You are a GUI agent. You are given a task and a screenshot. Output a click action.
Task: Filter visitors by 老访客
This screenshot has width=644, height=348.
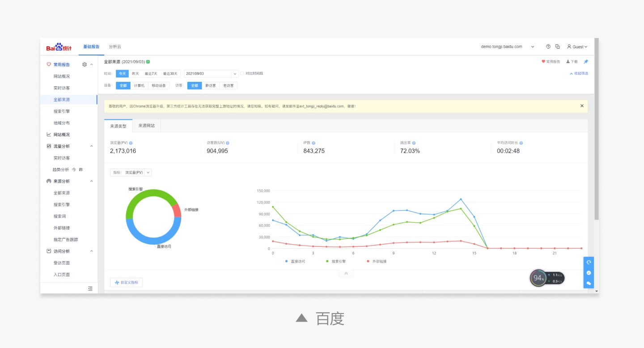coord(228,85)
